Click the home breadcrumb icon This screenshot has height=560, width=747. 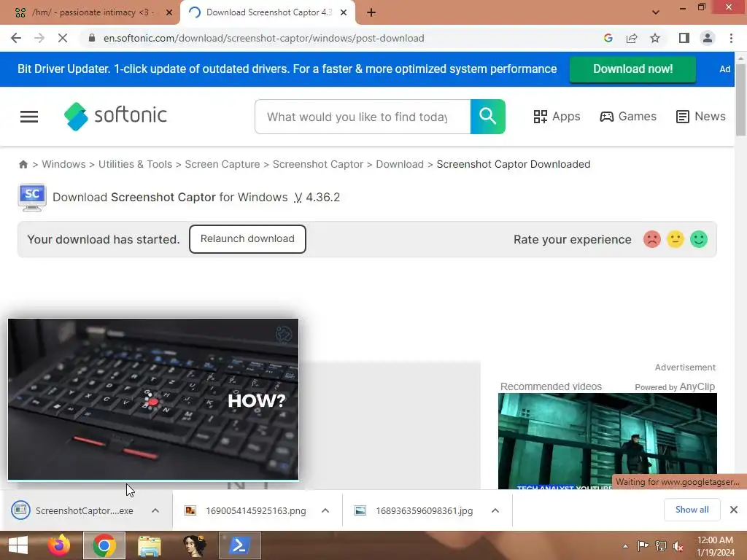[23, 164]
